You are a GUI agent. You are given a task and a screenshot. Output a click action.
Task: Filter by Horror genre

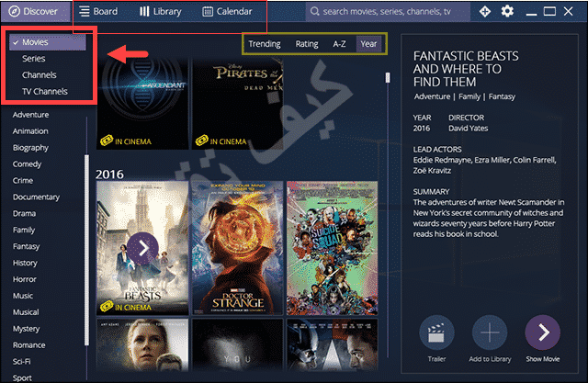point(25,279)
